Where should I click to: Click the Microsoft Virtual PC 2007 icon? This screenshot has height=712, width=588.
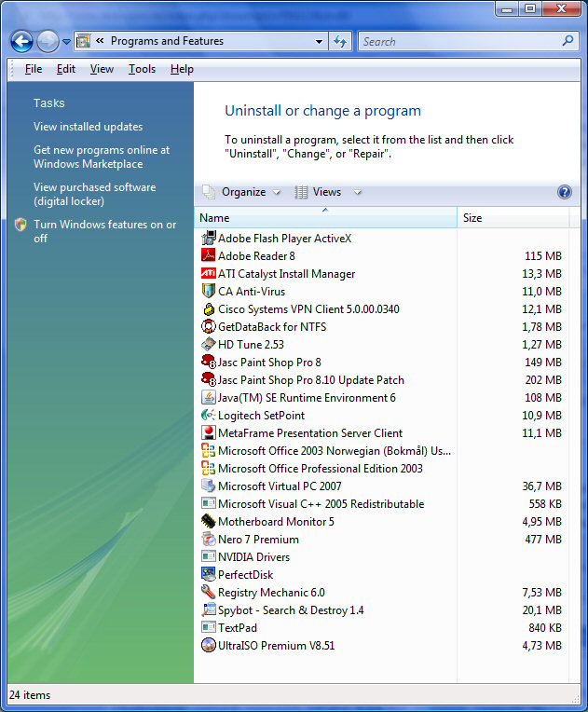click(x=209, y=486)
